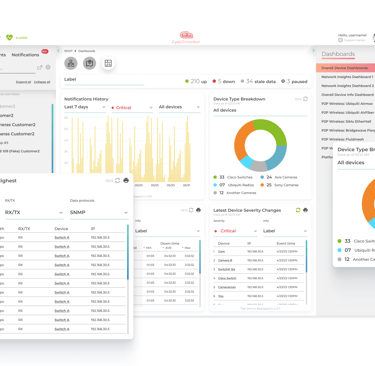Open the network topology view icon
The image size is (375, 366).
tap(71, 63)
